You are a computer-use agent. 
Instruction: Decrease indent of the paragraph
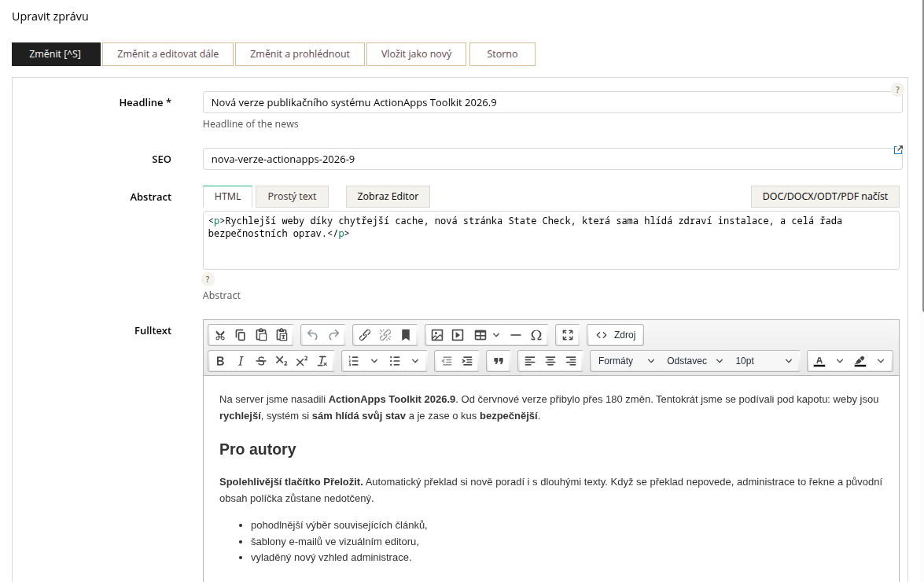[447, 361]
